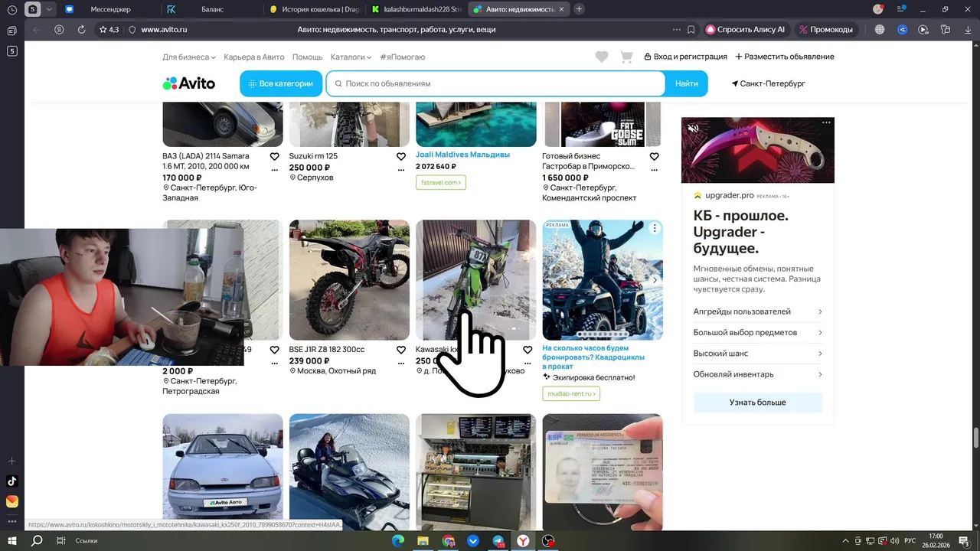Open more options for ВАЗ 2114 listing
The height and width of the screenshot is (551, 980).
point(274,170)
